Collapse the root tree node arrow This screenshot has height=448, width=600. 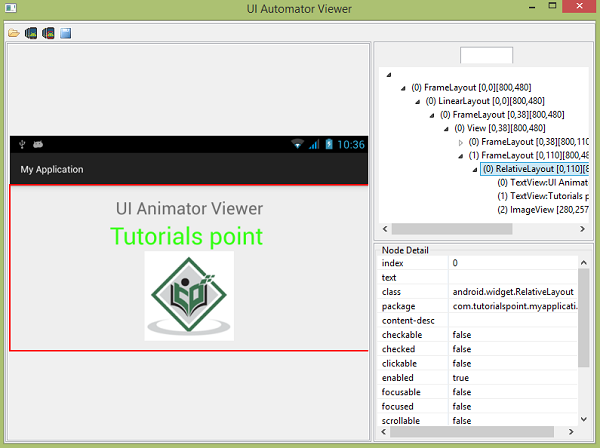[x=389, y=75]
